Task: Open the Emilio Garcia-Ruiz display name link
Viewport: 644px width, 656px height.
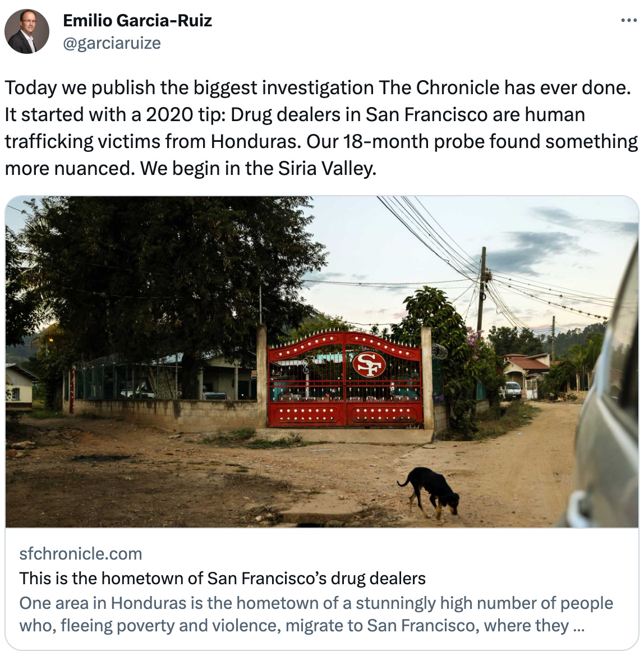Action: [137, 21]
